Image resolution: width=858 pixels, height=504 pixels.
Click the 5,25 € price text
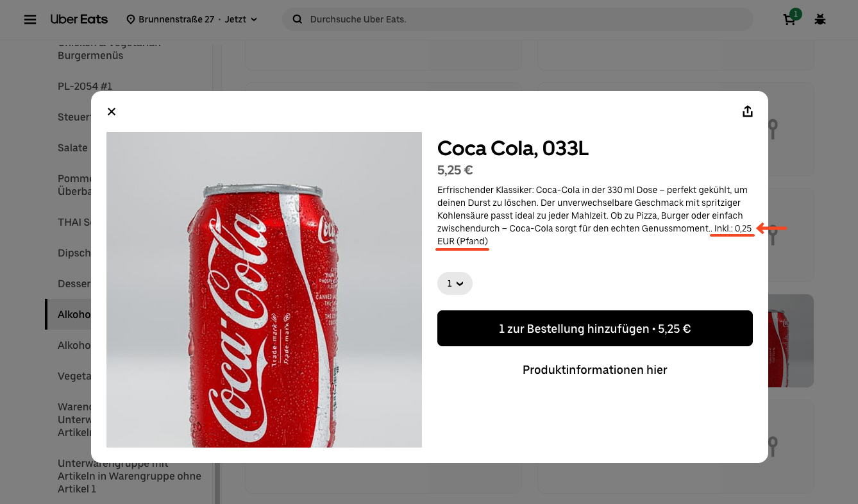455,170
